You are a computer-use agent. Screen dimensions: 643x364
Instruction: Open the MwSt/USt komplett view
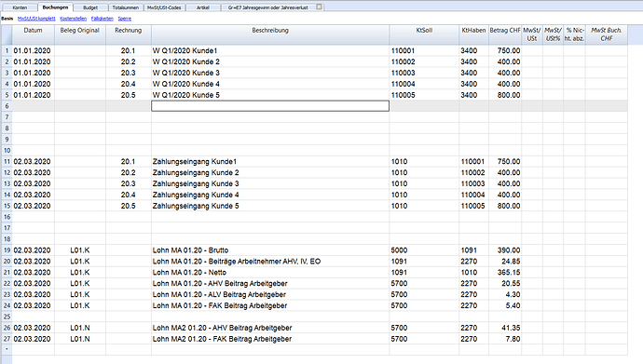click(36, 19)
